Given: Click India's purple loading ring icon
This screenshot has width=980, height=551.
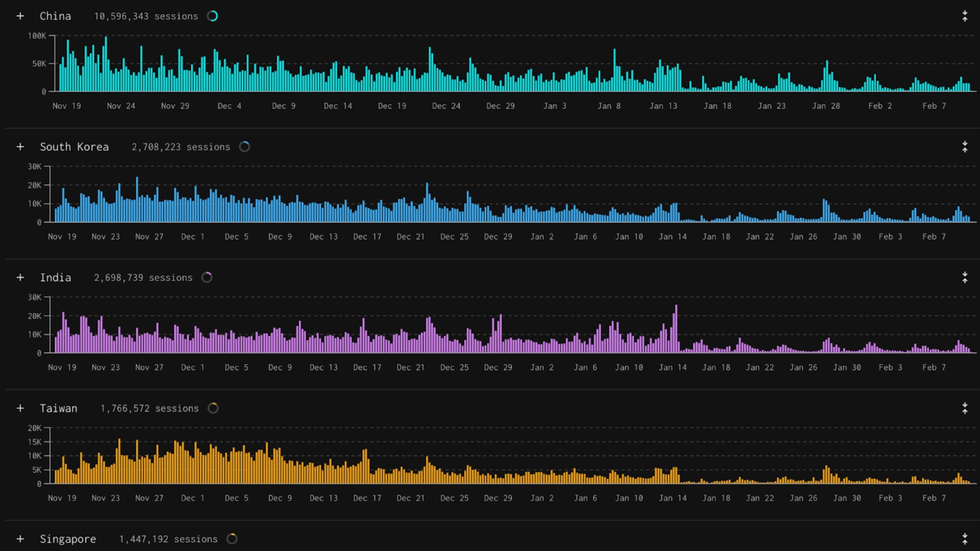Looking at the screenshot, I should [x=207, y=278].
